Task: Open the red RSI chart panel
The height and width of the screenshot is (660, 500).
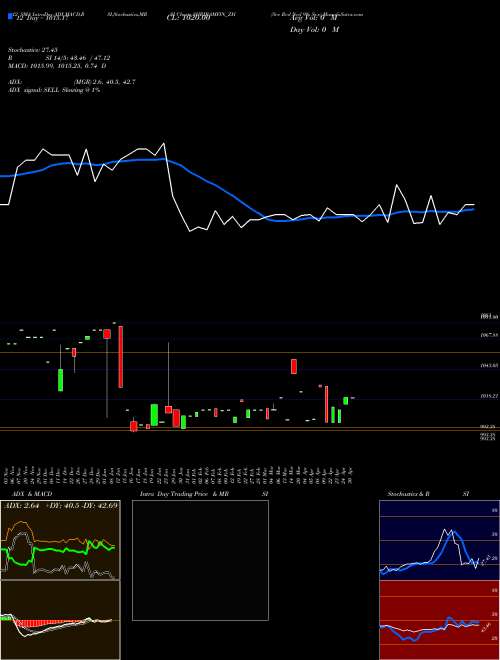Action: pos(439,620)
